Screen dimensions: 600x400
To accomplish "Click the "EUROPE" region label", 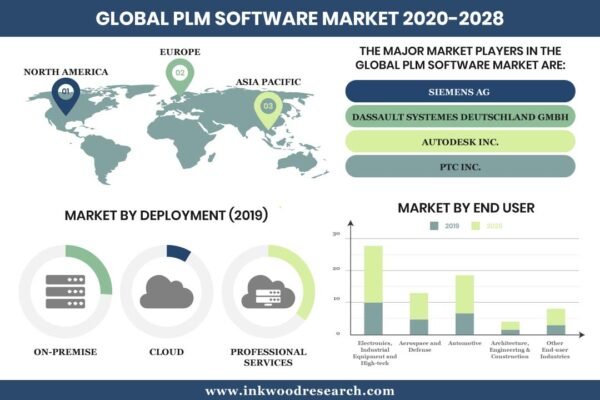I will click(x=180, y=52).
